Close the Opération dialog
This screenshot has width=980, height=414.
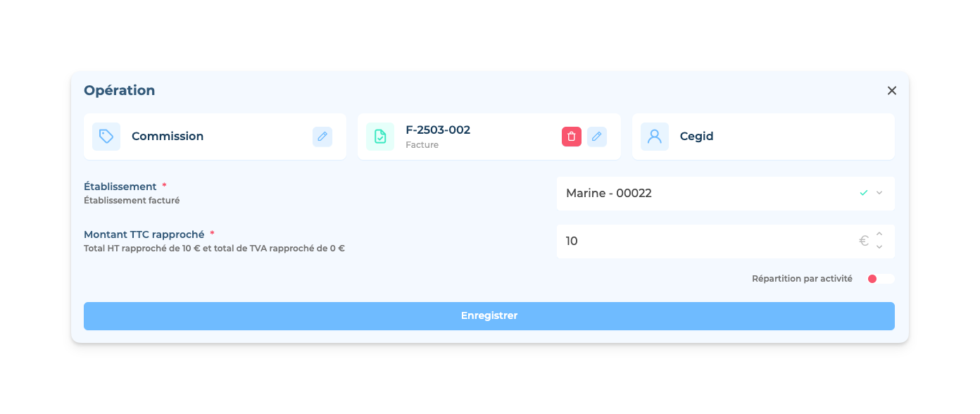coord(892,91)
